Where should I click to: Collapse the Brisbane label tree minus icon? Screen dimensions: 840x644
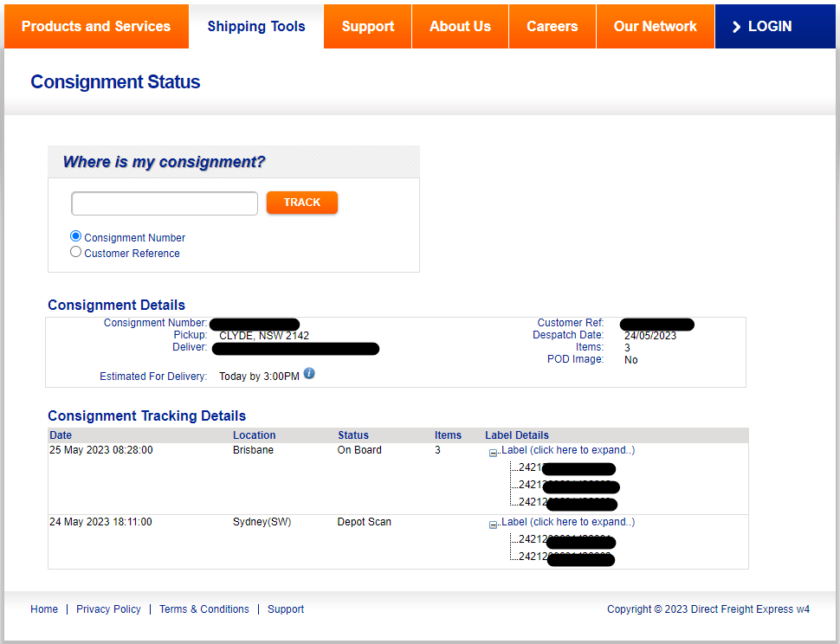point(493,453)
